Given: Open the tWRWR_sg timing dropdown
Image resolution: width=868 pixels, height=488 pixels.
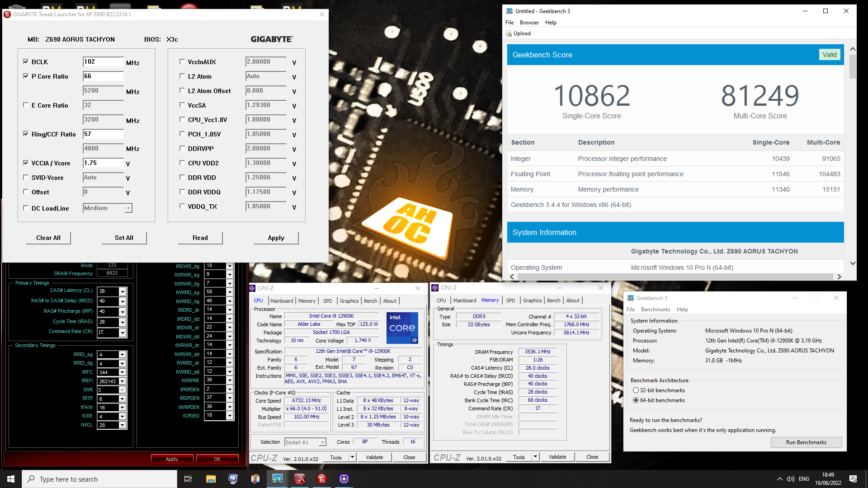Looking at the screenshot, I should pos(230,274).
